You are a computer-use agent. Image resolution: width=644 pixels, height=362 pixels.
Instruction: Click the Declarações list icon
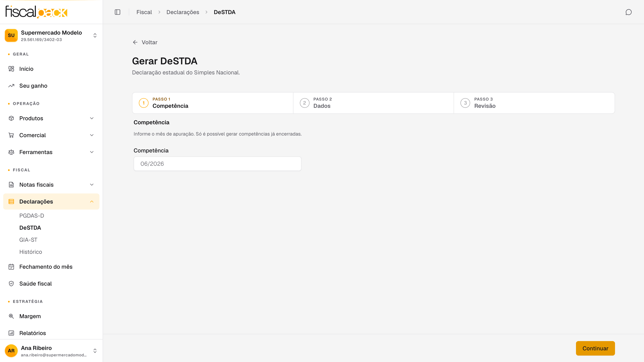[x=11, y=202]
